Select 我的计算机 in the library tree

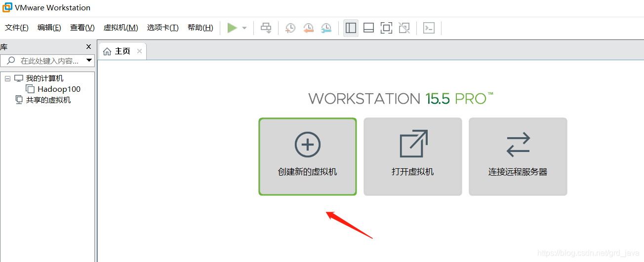[44, 78]
